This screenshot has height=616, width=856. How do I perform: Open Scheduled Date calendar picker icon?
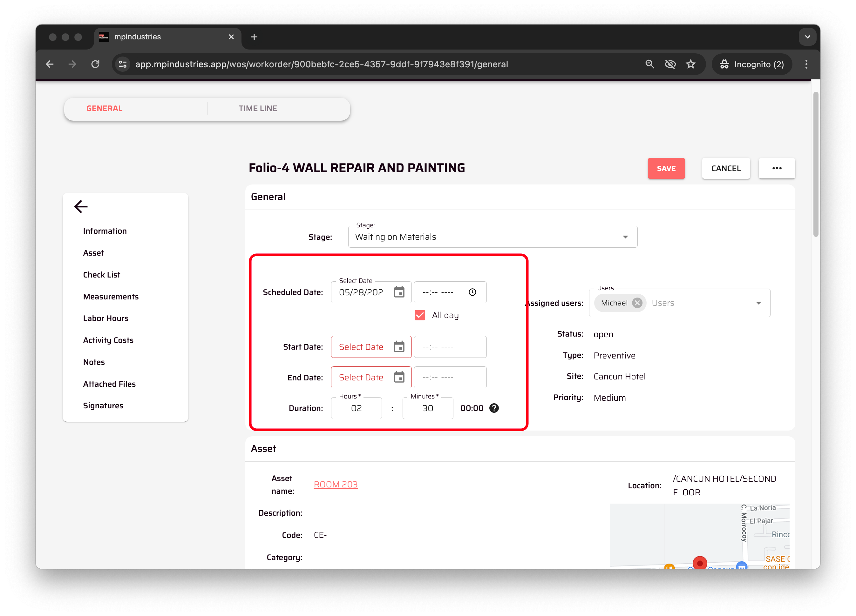click(399, 292)
